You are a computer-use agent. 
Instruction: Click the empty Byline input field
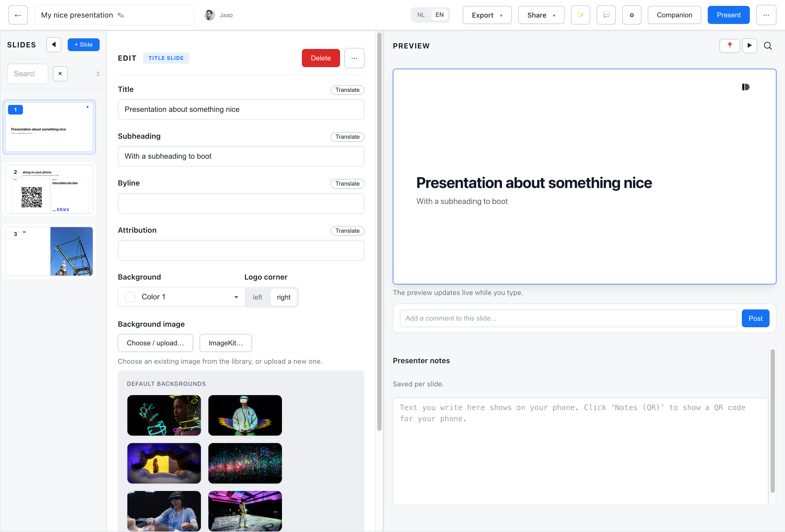[x=241, y=203]
